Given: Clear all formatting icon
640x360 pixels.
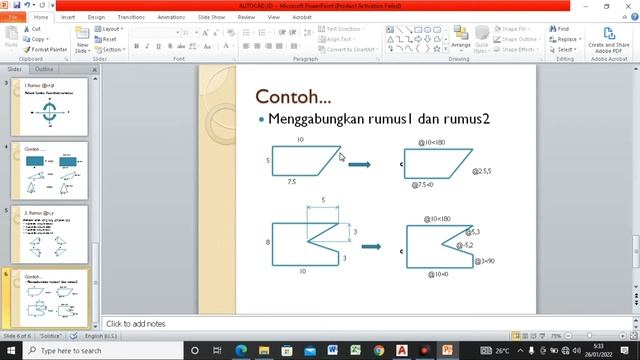Looking at the screenshot, I should [231, 33].
